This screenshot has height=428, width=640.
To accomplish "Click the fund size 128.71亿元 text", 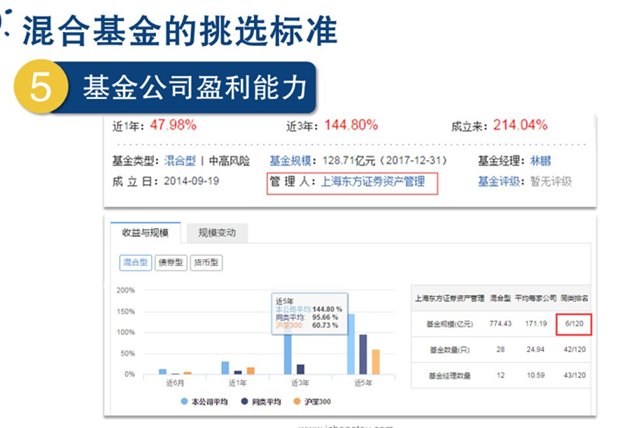I will (349, 161).
